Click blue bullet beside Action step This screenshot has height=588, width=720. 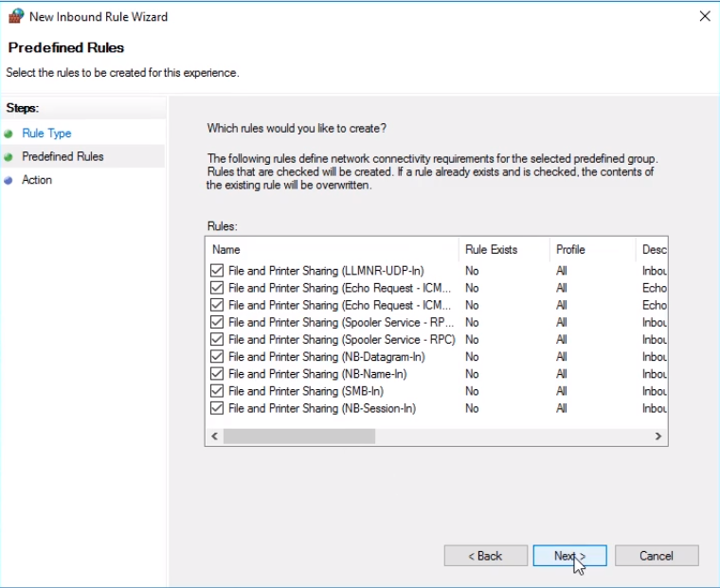tap(9, 181)
